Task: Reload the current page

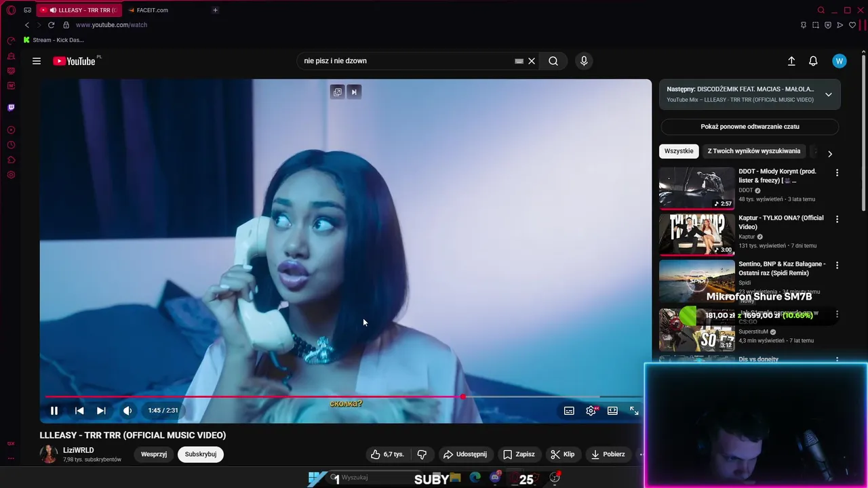Action: [51, 25]
